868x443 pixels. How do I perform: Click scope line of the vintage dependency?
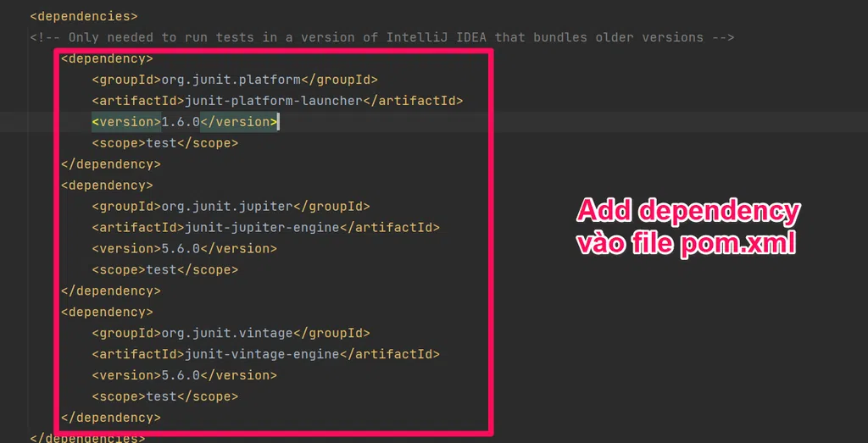(x=164, y=396)
